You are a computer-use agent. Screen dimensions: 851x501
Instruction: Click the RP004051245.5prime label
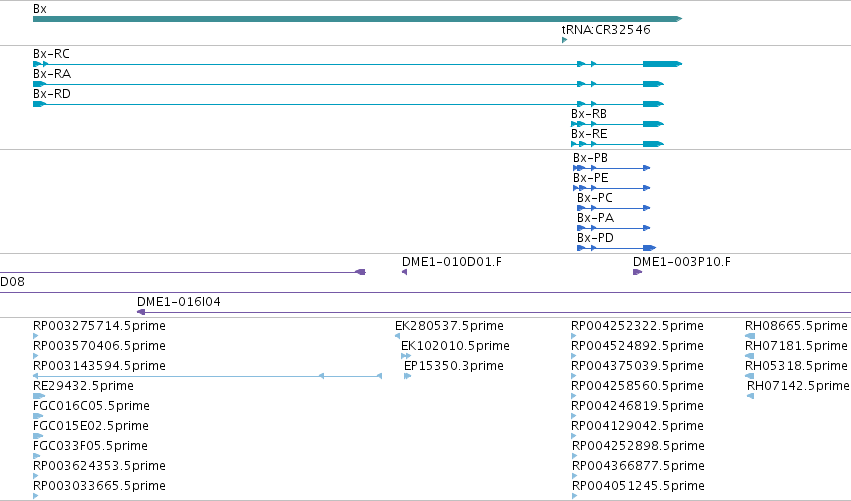click(638, 486)
